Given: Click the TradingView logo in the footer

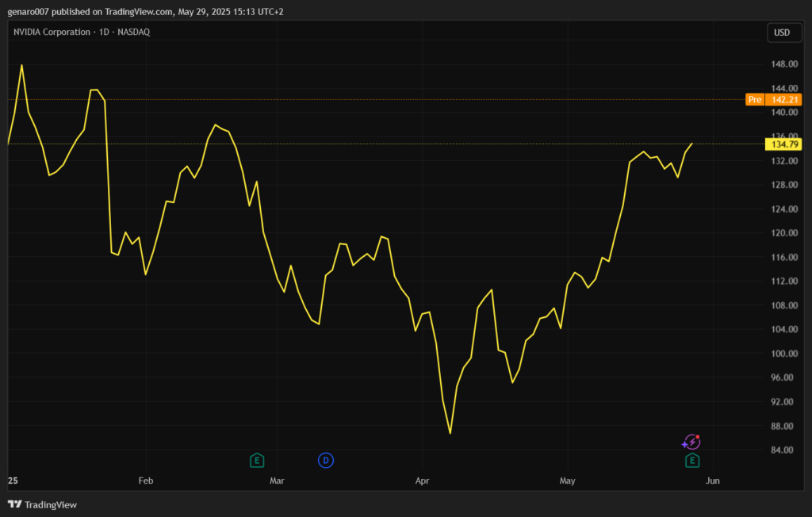Looking at the screenshot, I should click(x=43, y=505).
